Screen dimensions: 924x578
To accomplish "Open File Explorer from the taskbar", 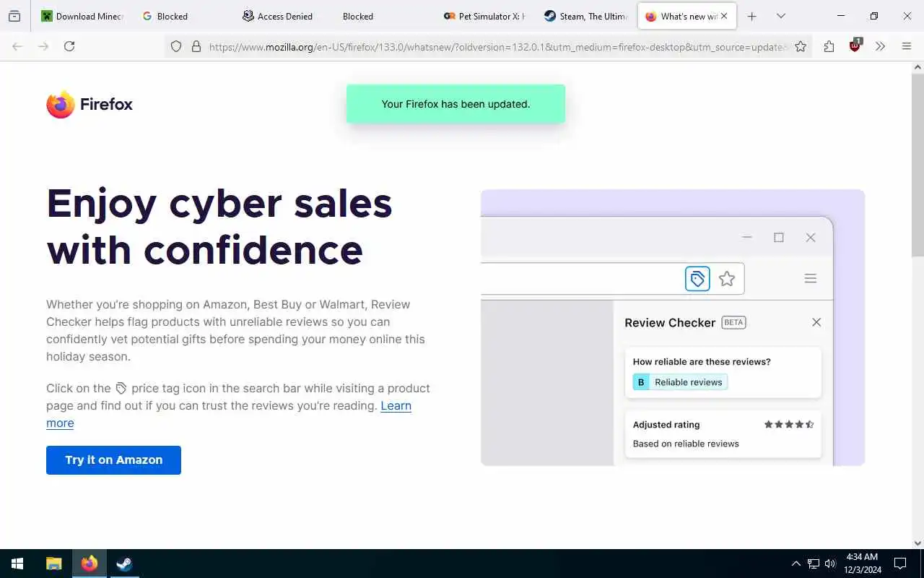I will point(54,564).
